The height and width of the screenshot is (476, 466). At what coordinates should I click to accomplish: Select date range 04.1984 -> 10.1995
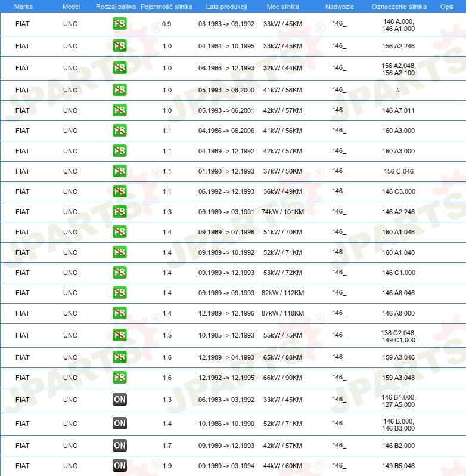click(x=226, y=46)
